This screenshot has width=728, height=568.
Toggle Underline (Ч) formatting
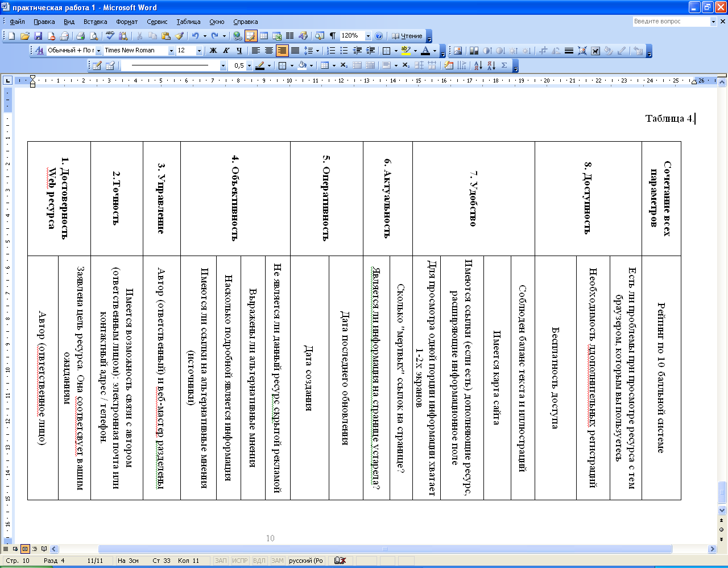(239, 50)
